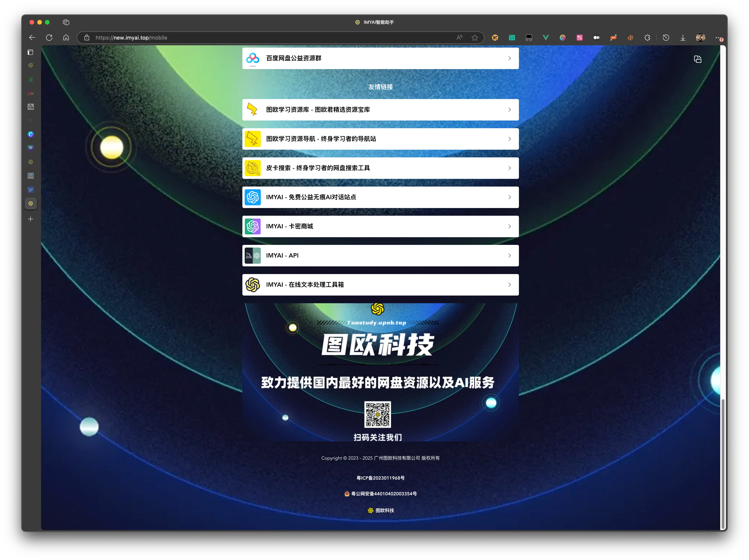Add the page to favorites with the star icon

[475, 38]
